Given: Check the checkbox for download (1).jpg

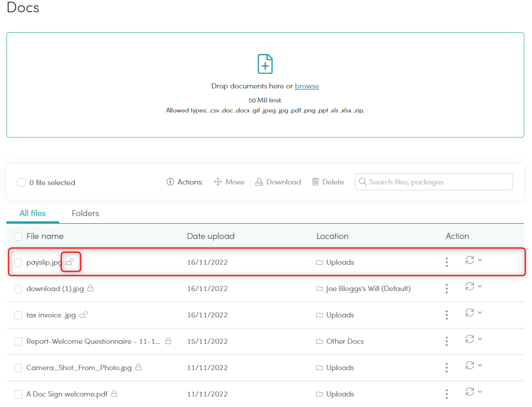Looking at the screenshot, I should click(18, 288).
